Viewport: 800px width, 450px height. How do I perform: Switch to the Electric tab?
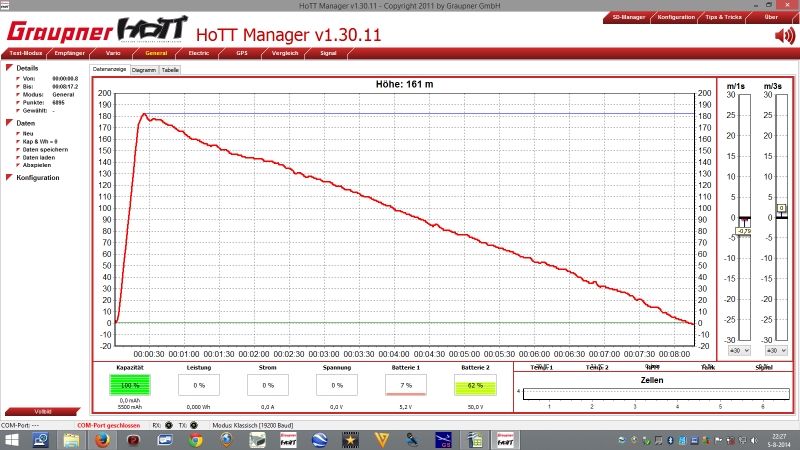click(198, 53)
